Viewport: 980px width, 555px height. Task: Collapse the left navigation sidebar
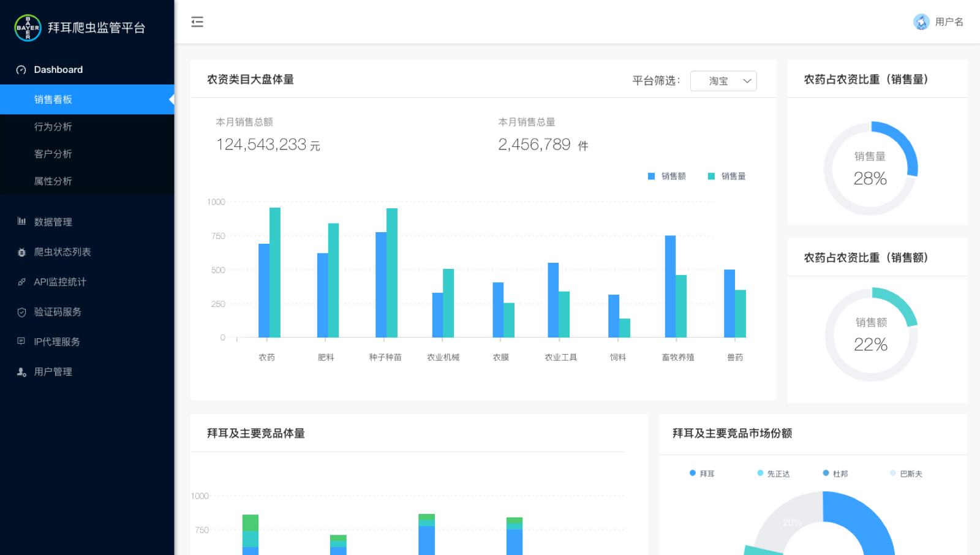tap(197, 21)
